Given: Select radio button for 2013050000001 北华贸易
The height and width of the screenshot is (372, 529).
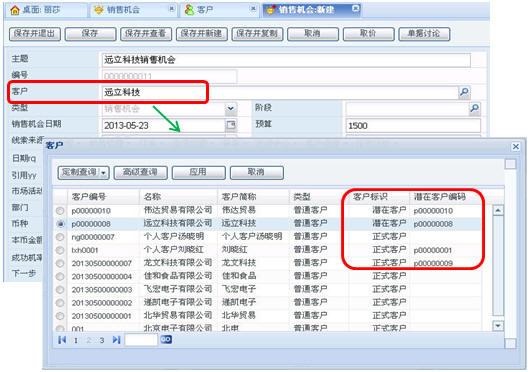Looking at the screenshot, I should pos(60,316).
